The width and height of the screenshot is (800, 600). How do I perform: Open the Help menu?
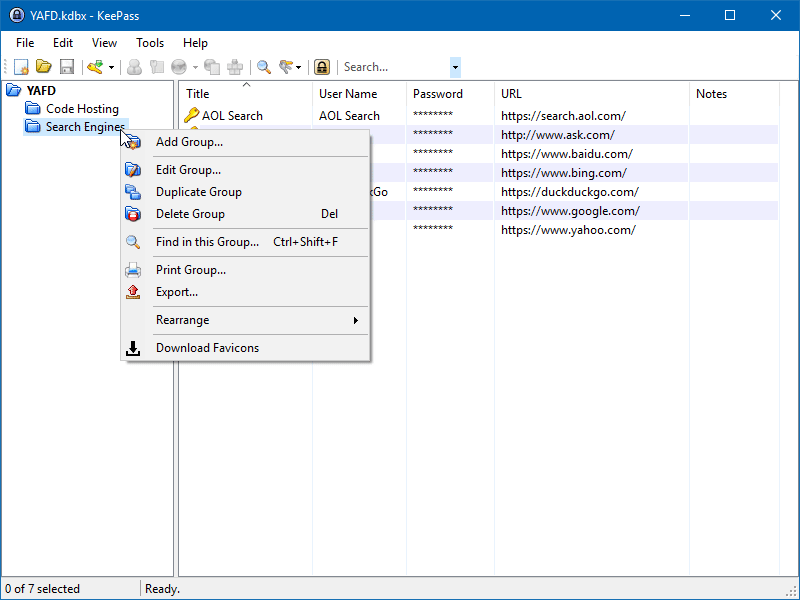[x=195, y=43]
